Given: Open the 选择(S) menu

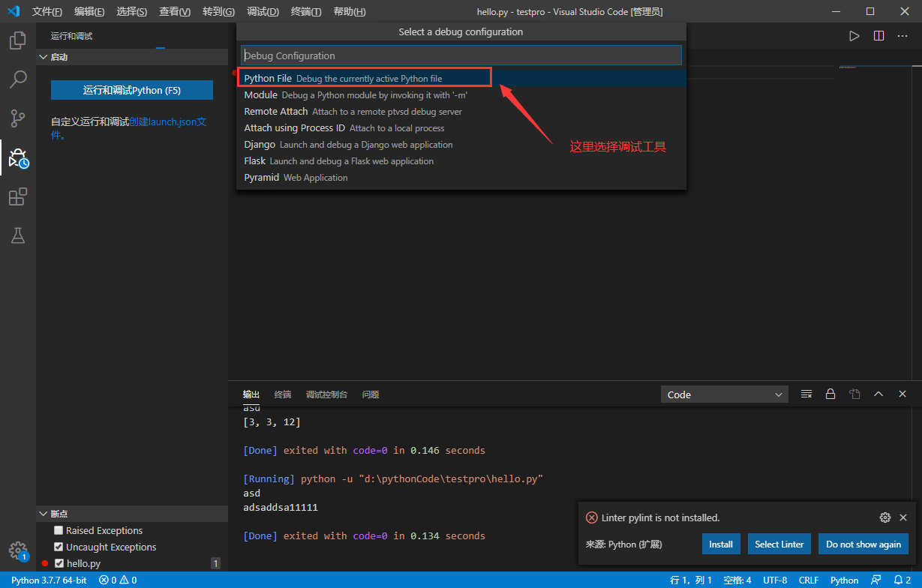Looking at the screenshot, I should (x=132, y=12).
